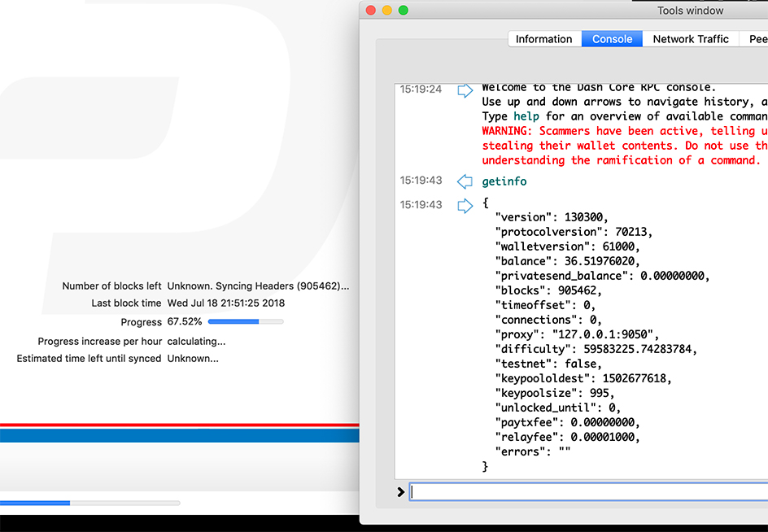Click the "proxy": "127.0.0.1:9050" line
Screen dimensions: 768x532
pos(577,334)
